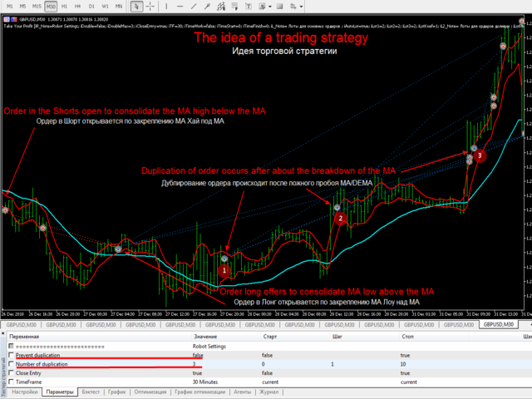532x399 pixels.
Task: Click the 'Robot Settings' value cell
Action: 209,347
